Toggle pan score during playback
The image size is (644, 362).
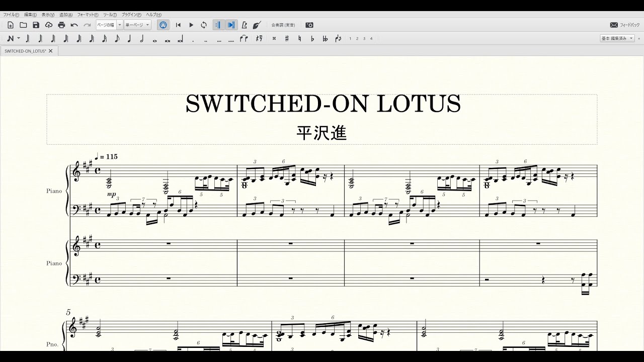point(231,25)
